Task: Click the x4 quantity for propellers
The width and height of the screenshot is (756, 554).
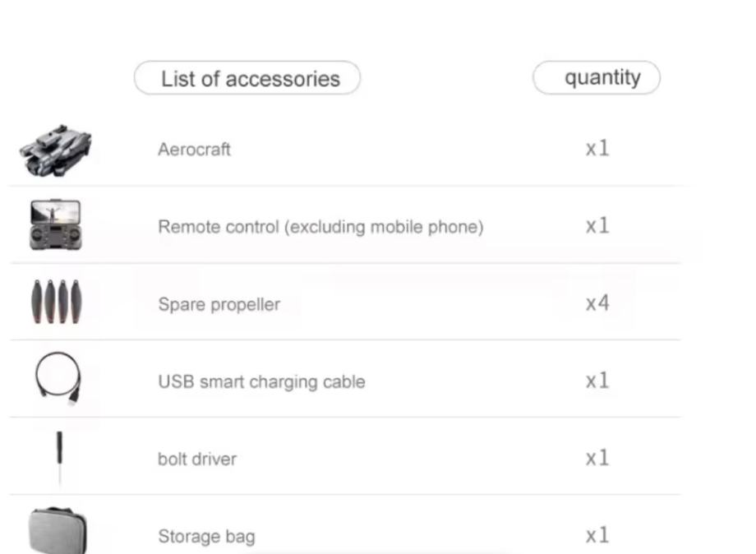Action: 597,303
